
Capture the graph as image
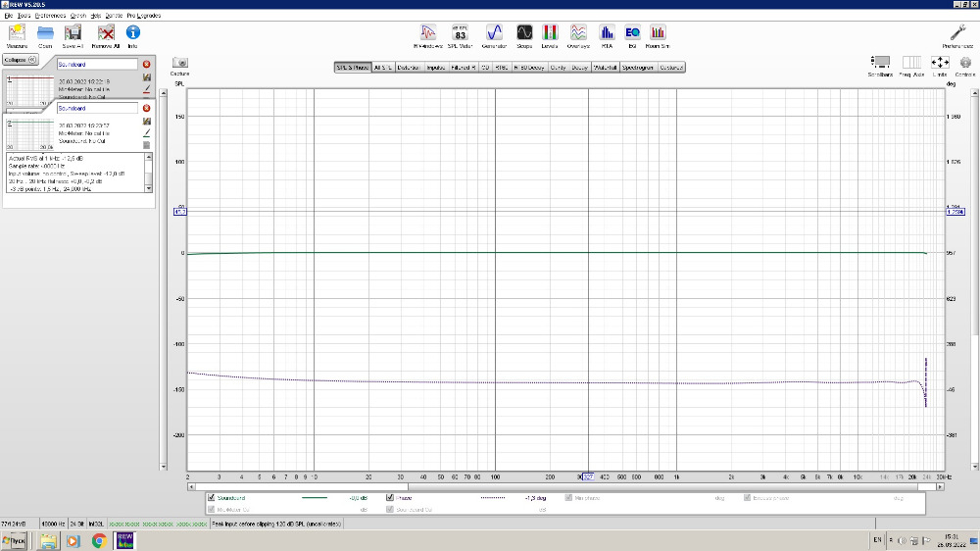[x=180, y=65]
